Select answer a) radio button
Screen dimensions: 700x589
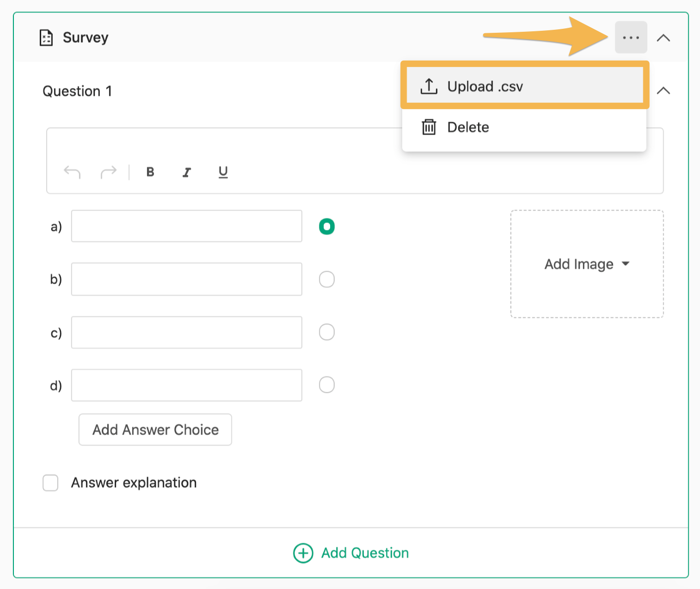(x=327, y=226)
